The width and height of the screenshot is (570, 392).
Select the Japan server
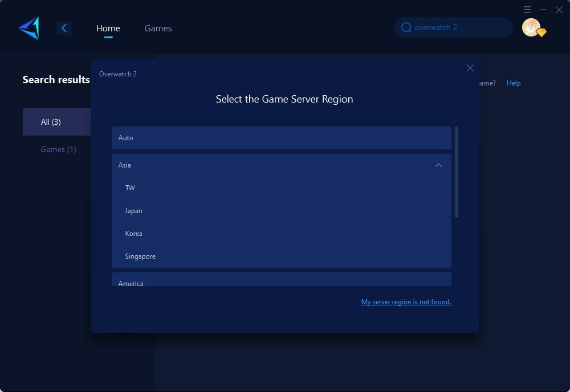(x=282, y=211)
